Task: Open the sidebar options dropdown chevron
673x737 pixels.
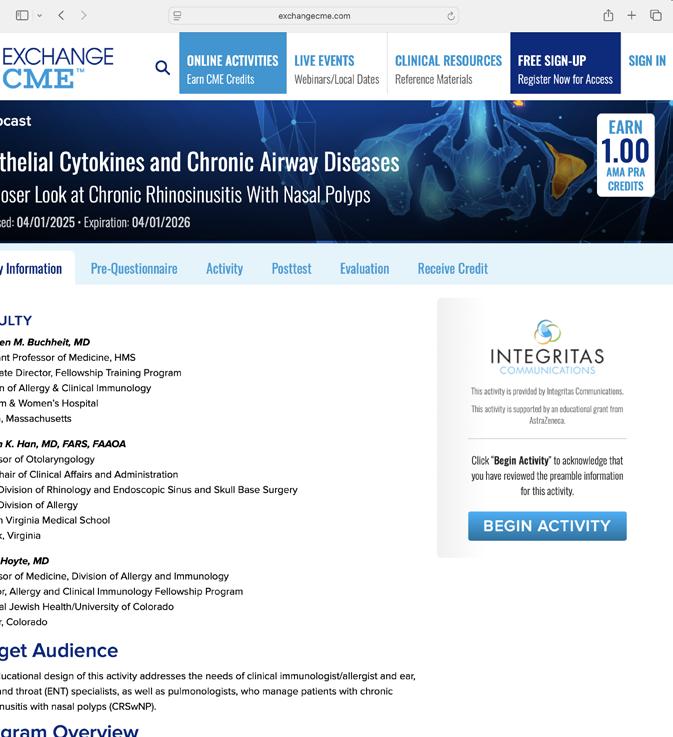Action: point(39,16)
